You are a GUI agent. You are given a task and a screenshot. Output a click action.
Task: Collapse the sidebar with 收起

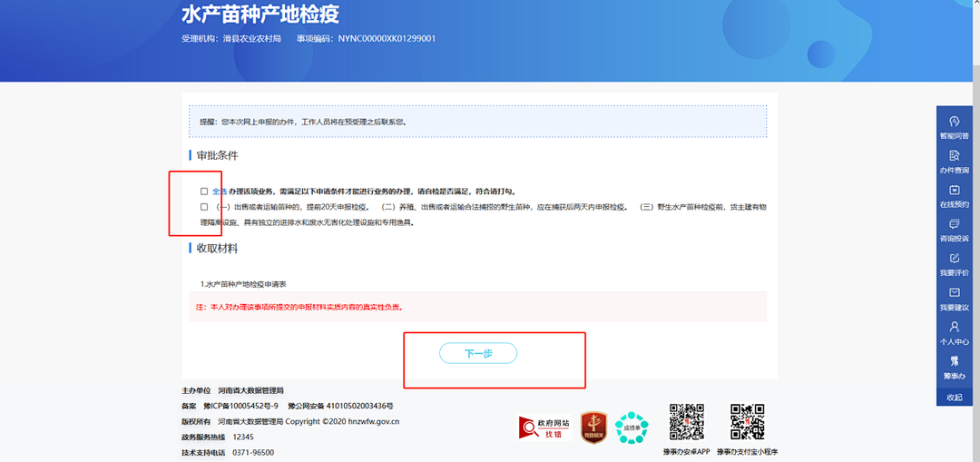954,397
